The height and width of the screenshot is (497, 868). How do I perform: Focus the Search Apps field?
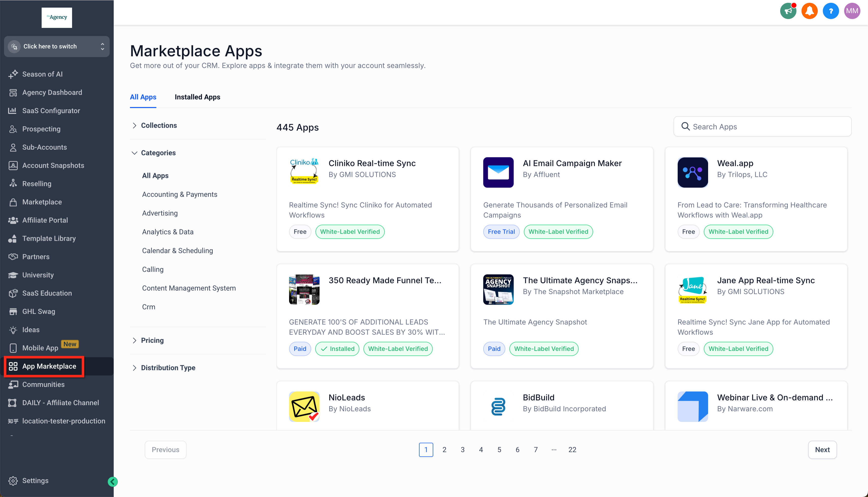point(762,126)
